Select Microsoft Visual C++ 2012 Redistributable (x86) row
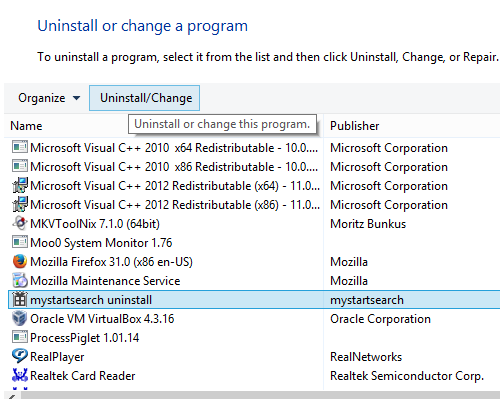This screenshot has width=500, height=399. click(x=253, y=205)
